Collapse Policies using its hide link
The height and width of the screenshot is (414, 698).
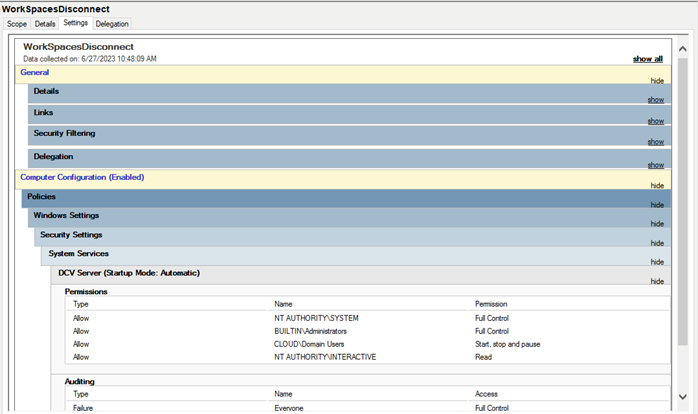pos(657,205)
